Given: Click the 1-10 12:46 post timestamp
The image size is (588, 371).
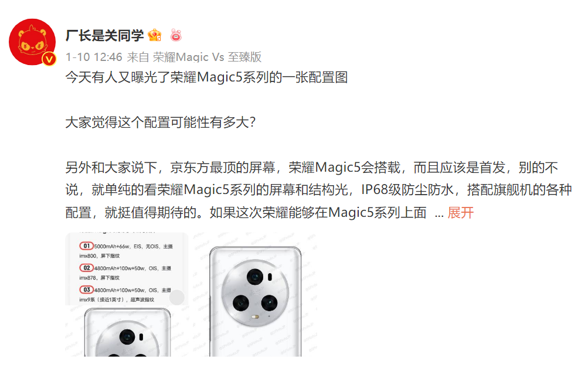Looking at the screenshot, I should pyautogui.click(x=94, y=57).
